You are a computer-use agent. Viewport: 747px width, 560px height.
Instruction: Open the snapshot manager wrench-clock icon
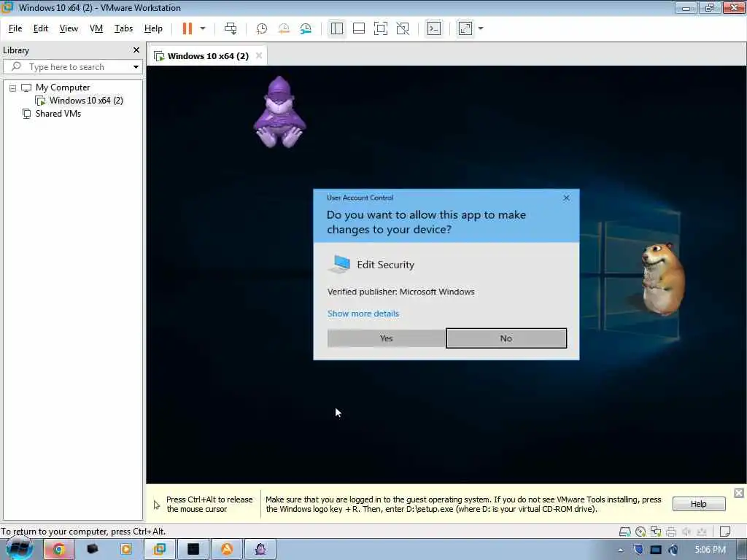click(306, 28)
